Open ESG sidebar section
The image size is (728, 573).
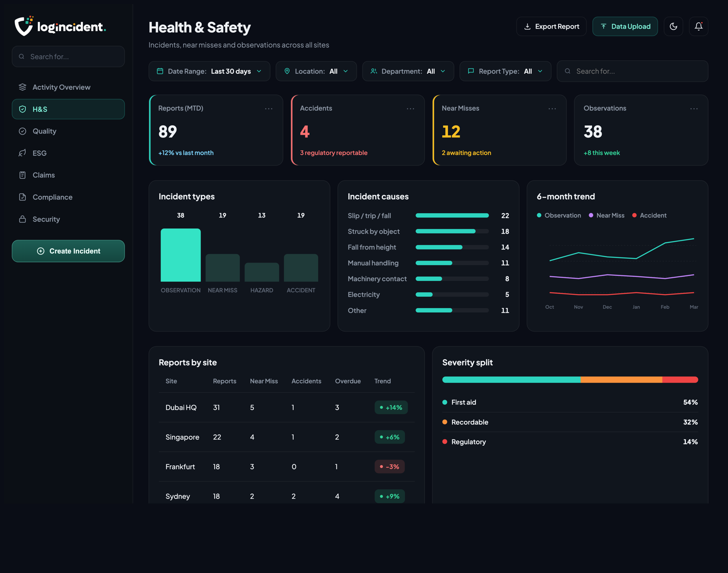68,153
